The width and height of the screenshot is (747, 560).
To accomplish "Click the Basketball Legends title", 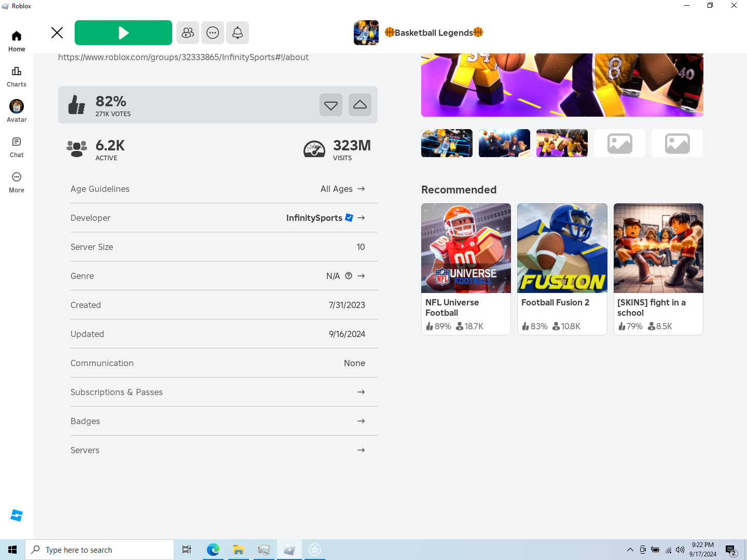I will click(434, 33).
